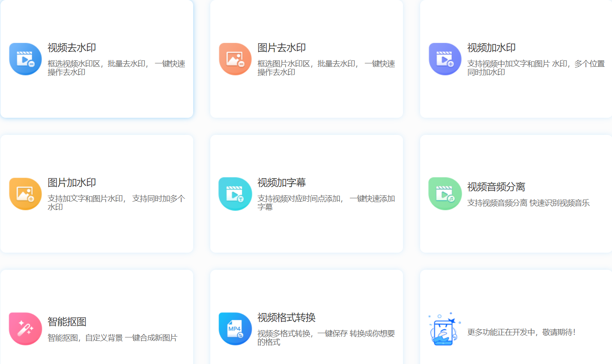Click description 智能抠图，自定义背景 一键合成新图片
The width and height of the screenshot is (612, 364).
point(112,338)
